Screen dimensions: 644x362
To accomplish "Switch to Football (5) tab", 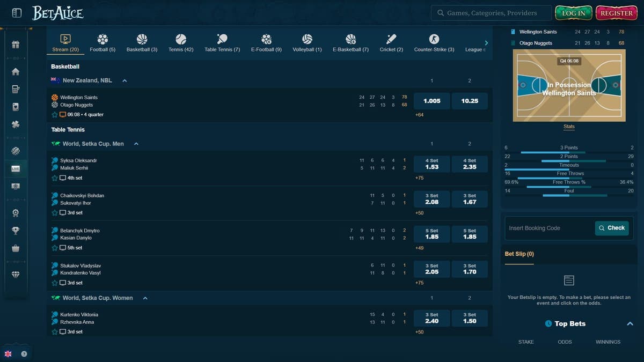I will point(103,43).
